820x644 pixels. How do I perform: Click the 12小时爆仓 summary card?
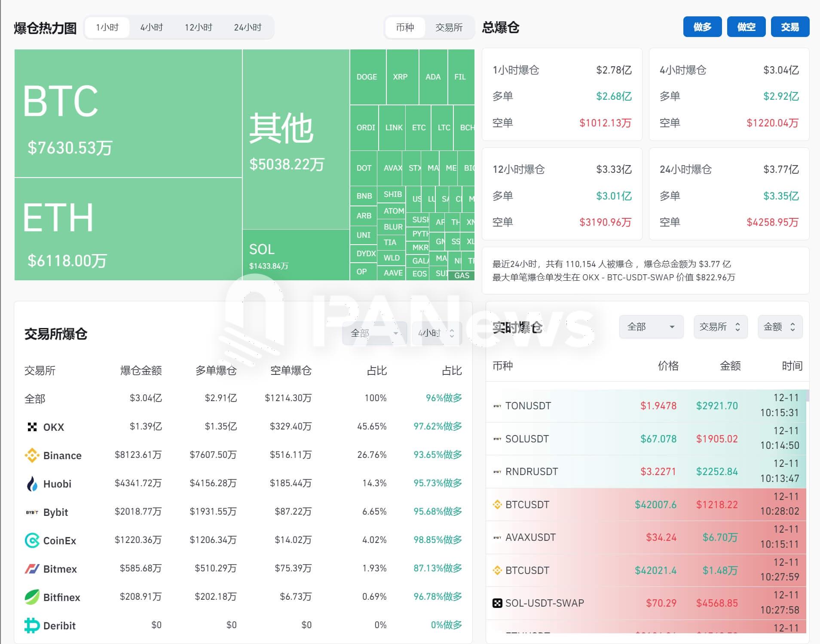(x=562, y=194)
